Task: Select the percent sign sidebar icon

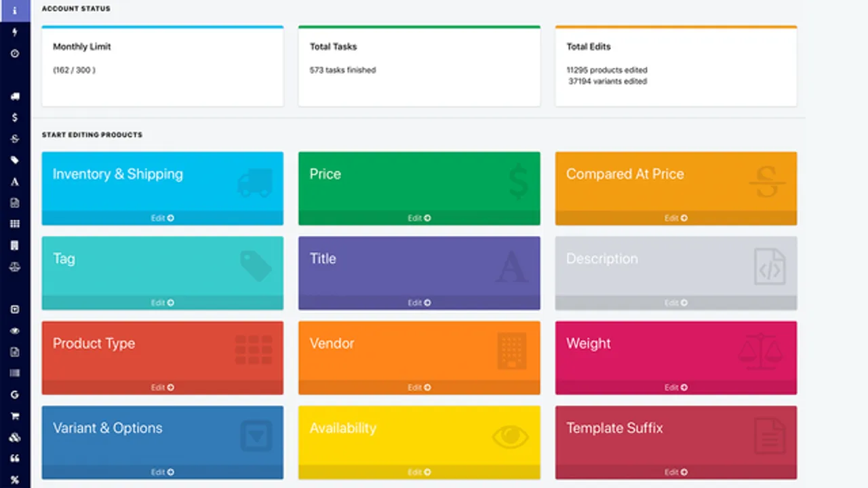Action: (x=15, y=480)
